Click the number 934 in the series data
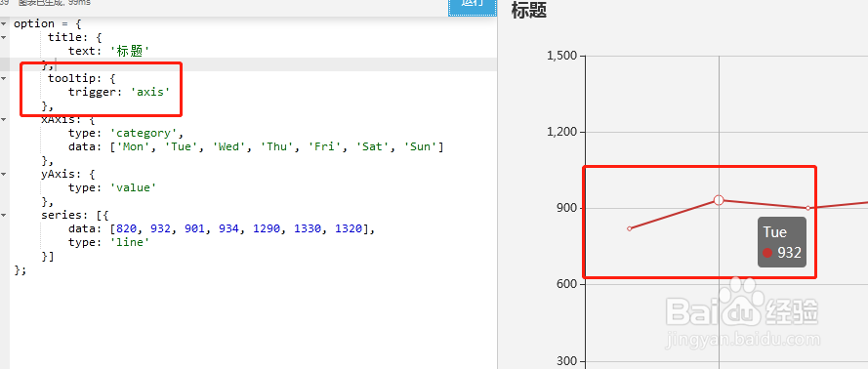 (229, 229)
